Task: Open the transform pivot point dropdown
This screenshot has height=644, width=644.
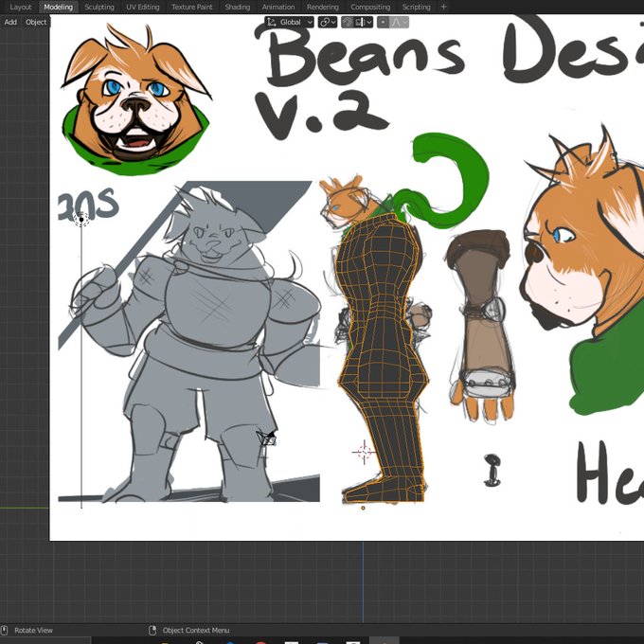Action: click(x=328, y=22)
